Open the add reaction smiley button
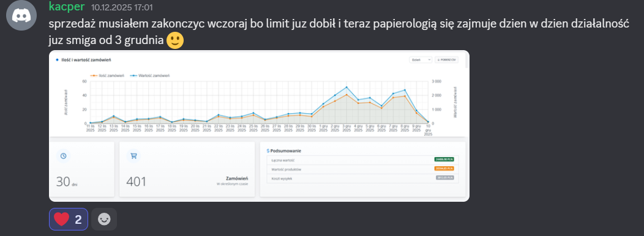 (x=104, y=219)
